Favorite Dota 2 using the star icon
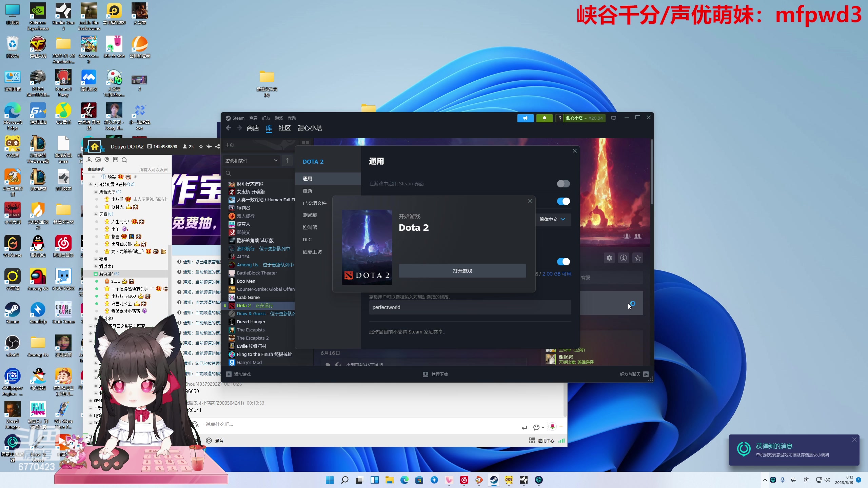Screen dimensions: 868x488 tap(638, 258)
